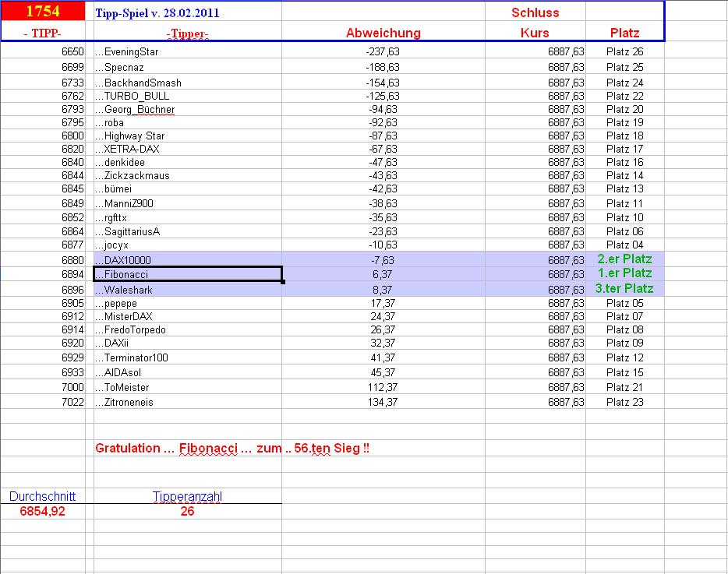Click the cell '...Zitroneneis'
Viewport: 728px width, 574px height.
[x=188, y=402]
